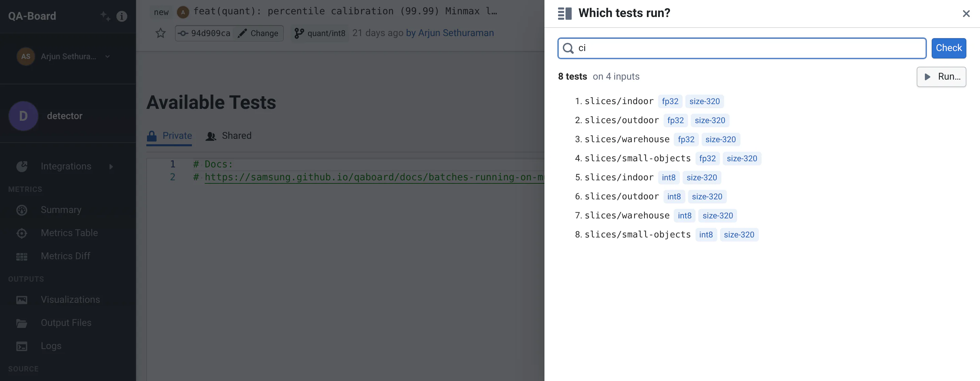This screenshot has width=980, height=381.
Task: Click the quant/int8 branch label
Action: pyautogui.click(x=326, y=33)
